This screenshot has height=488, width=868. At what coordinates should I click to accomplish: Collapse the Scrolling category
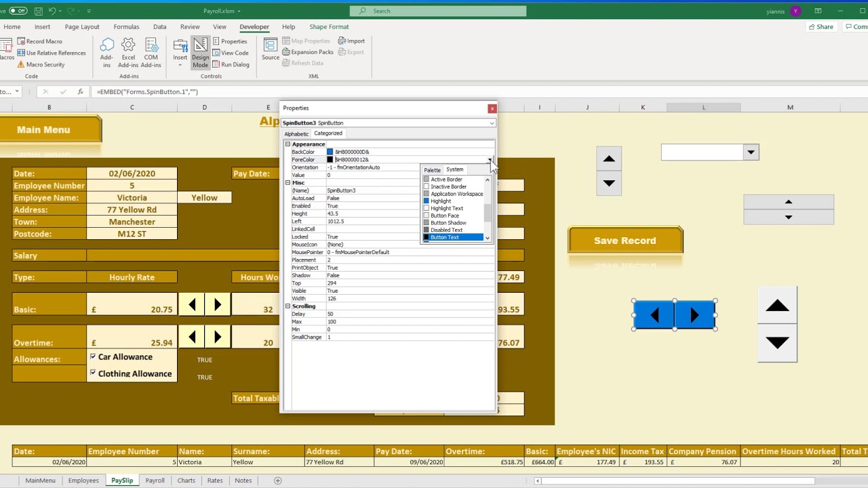(288, 306)
